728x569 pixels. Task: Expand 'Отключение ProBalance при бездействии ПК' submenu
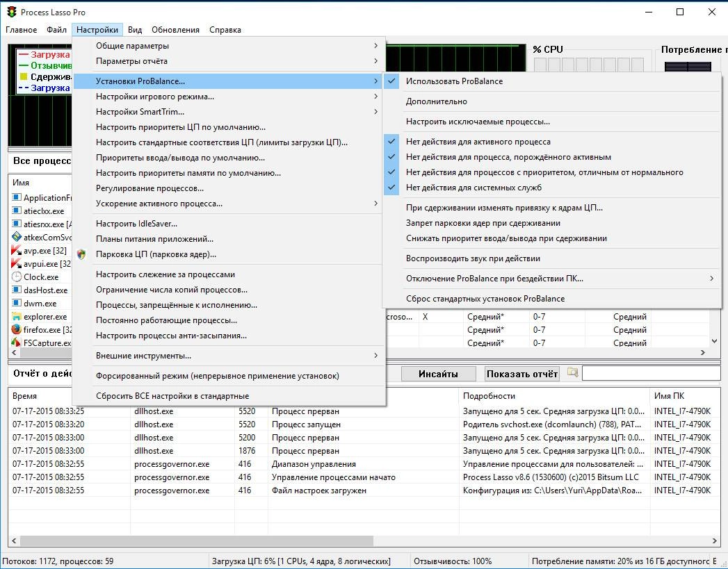[552, 279]
